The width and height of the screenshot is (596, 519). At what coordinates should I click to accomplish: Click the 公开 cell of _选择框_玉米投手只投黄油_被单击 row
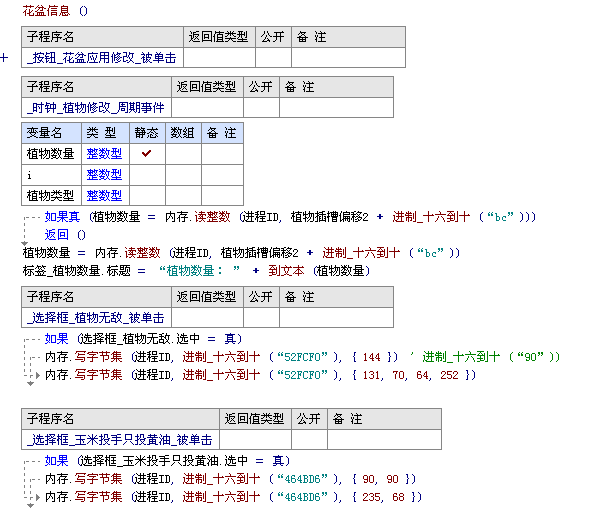tap(309, 440)
